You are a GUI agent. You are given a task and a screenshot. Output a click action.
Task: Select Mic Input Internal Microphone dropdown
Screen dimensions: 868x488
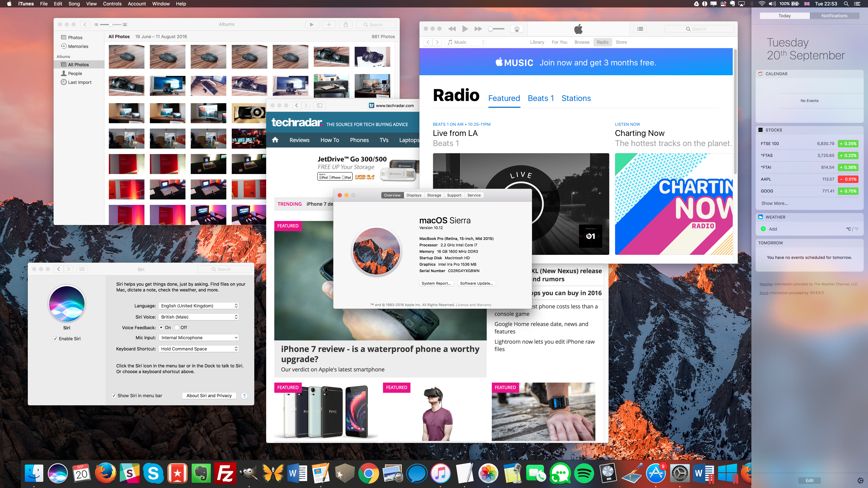[x=198, y=338]
